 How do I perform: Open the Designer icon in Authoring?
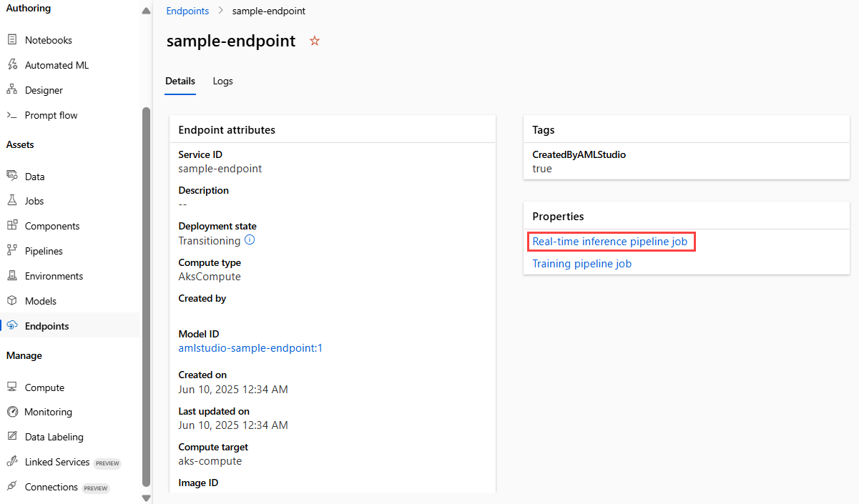click(x=11, y=90)
